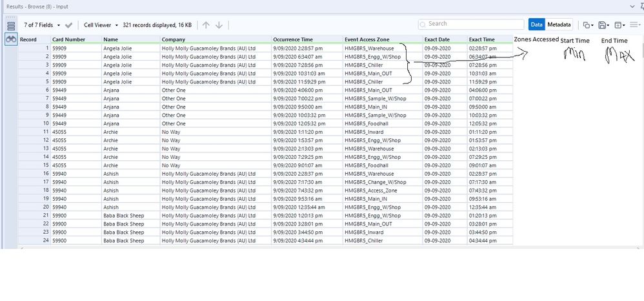644x301 pixels.
Task: Click No Way company in record 13
Action: [216, 149]
